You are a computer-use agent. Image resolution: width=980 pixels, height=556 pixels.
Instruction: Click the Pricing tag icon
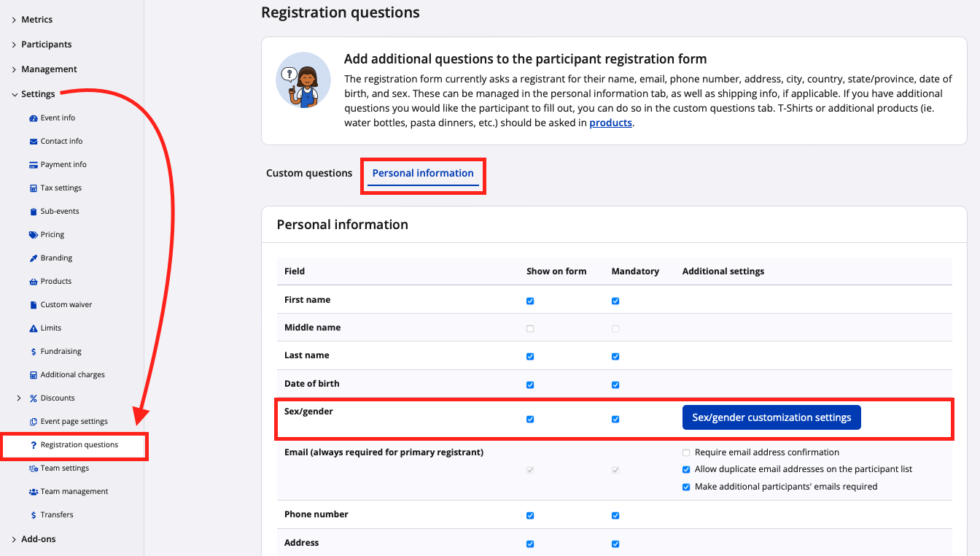coord(34,235)
